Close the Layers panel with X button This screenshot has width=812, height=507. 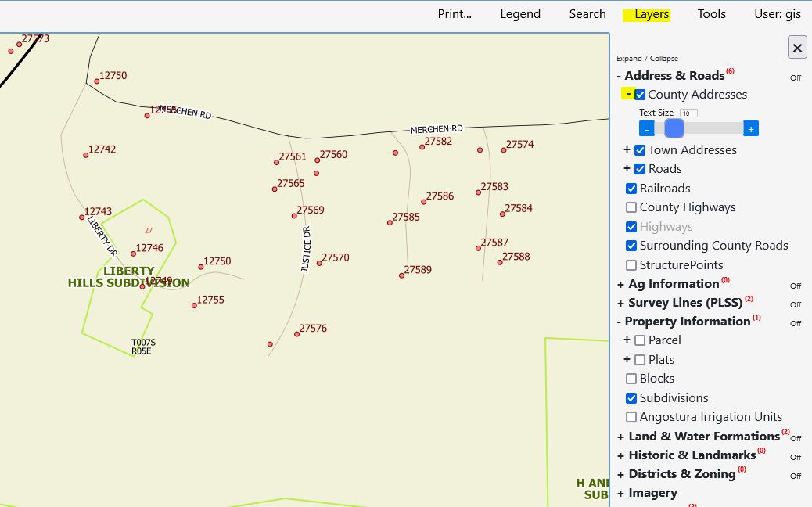coord(796,48)
